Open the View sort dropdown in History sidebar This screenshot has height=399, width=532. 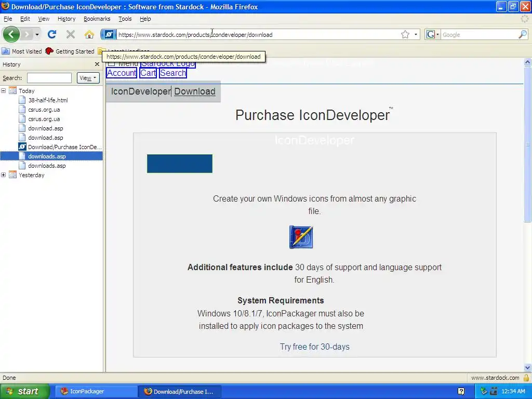(88, 78)
